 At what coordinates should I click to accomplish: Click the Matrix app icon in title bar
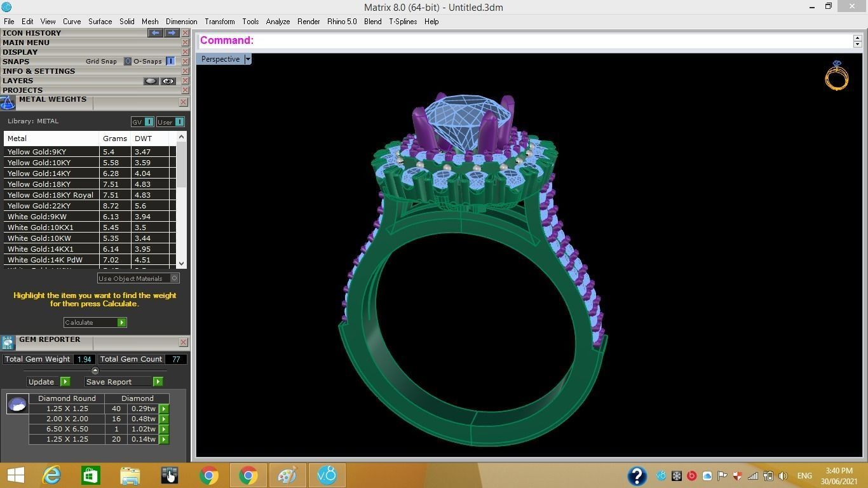pos(6,7)
